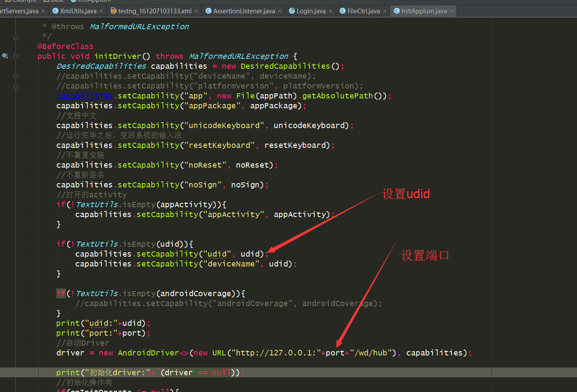Click the highlighted if before isEmpty(androidCoverage)
The height and width of the screenshot is (392, 577).
tap(61, 294)
